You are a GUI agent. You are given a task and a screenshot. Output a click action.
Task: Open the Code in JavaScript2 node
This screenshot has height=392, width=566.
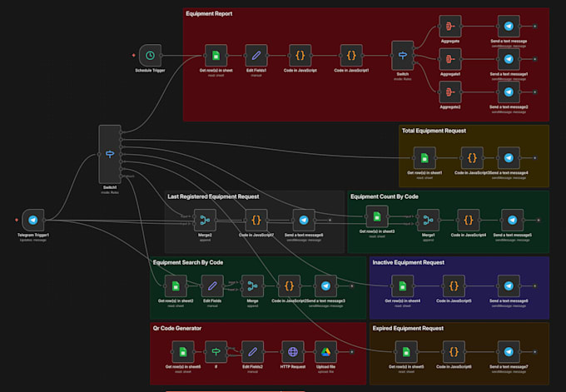[289, 285]
